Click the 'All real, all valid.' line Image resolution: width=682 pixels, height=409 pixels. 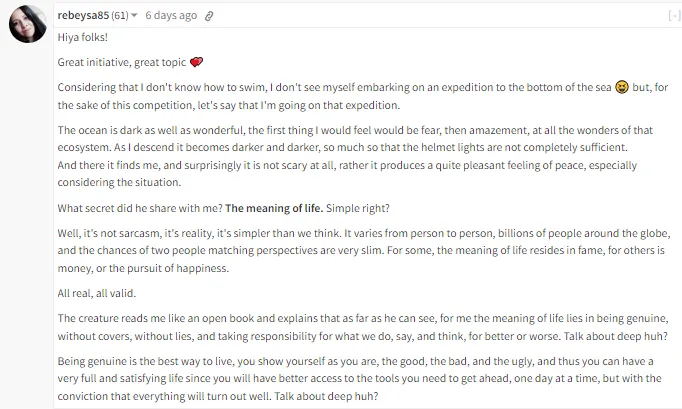pyautogui.click(x=97, y=293)
